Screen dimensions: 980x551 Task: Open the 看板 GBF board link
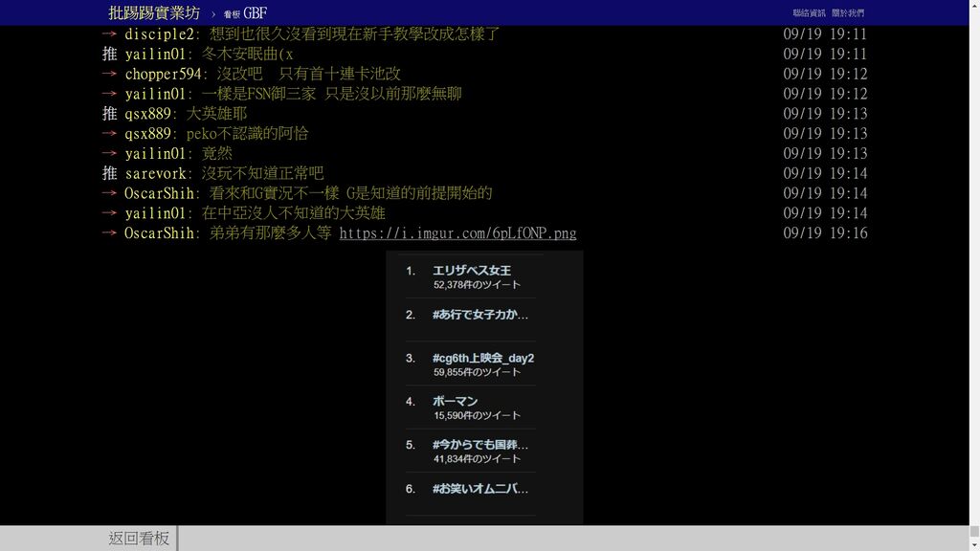[245, 13]
